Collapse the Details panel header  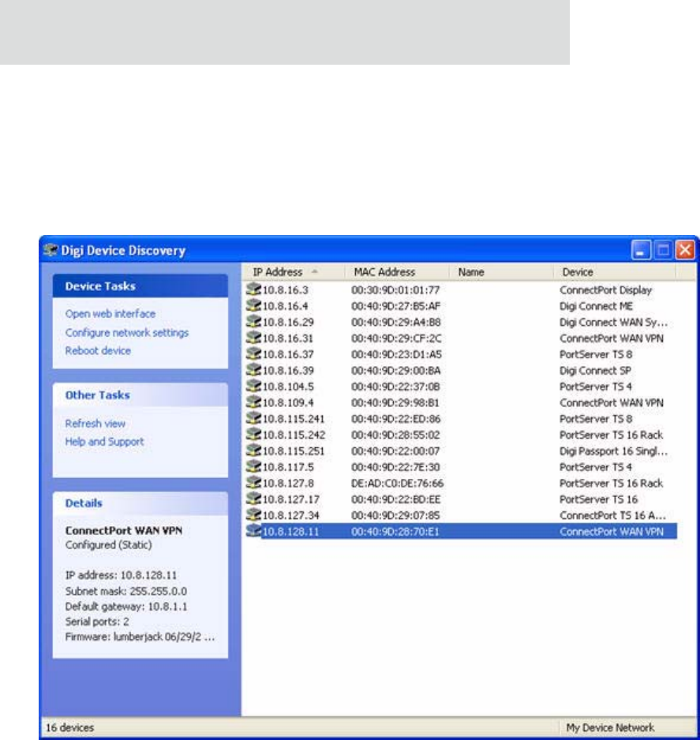coord(140,503)
